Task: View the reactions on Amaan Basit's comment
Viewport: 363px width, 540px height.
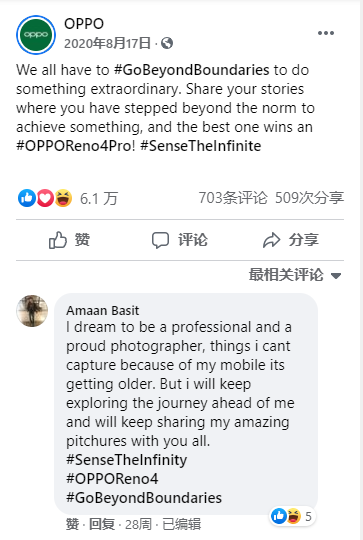Action: coord(292,516)
